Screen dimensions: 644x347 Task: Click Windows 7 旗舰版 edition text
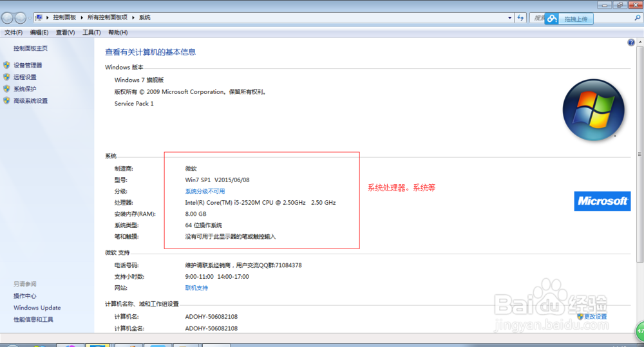pyautogui.click(x=139, y=80)
